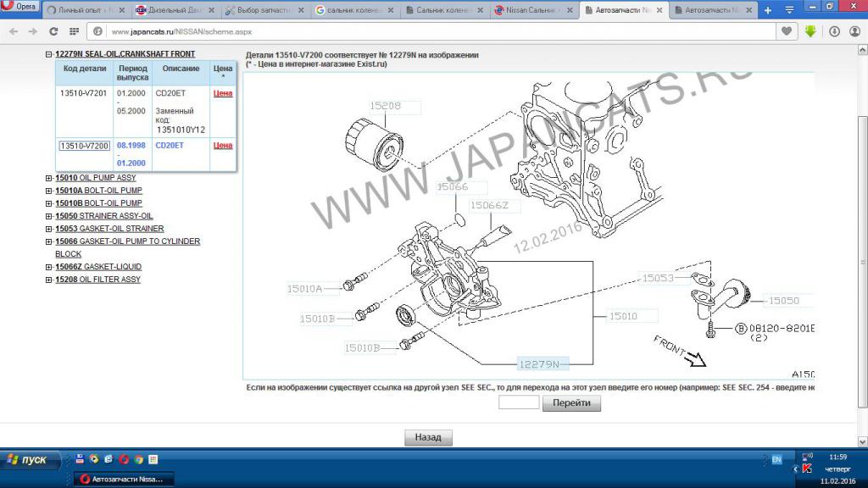Open the 15050 STRAINER ASSY-OIL link

[x=104, y=216]
